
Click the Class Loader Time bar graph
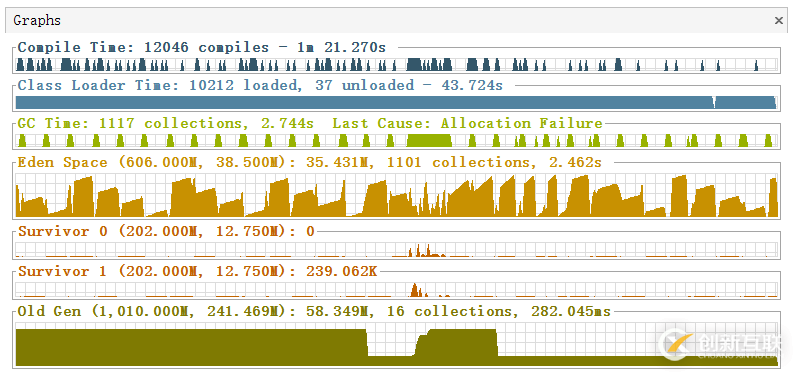397,103
